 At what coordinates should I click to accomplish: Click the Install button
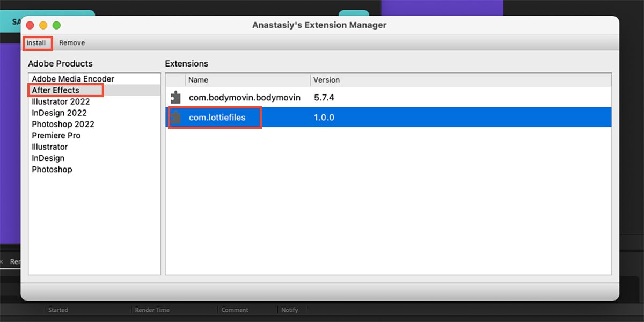(36, 43)
